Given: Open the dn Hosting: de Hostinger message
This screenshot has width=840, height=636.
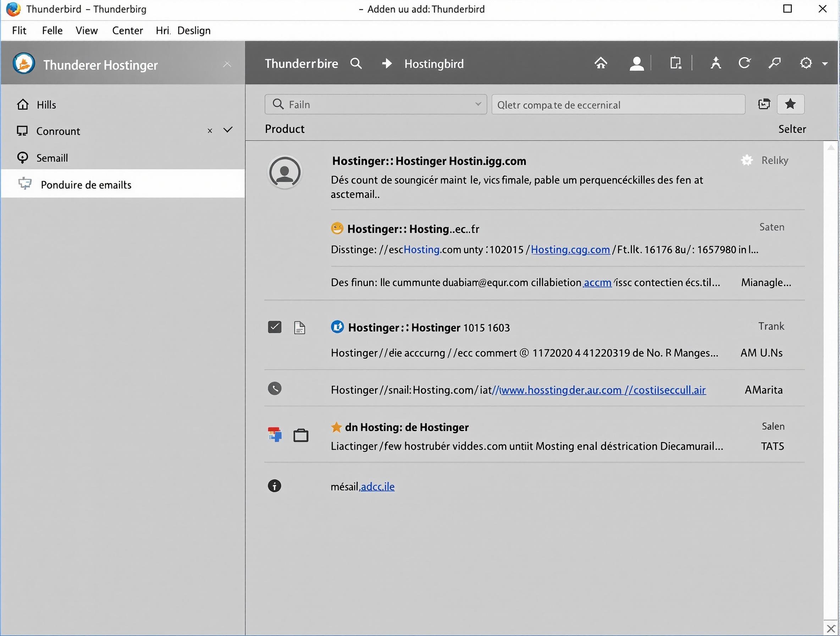Looking at the screenshot, I should (407, 427).
